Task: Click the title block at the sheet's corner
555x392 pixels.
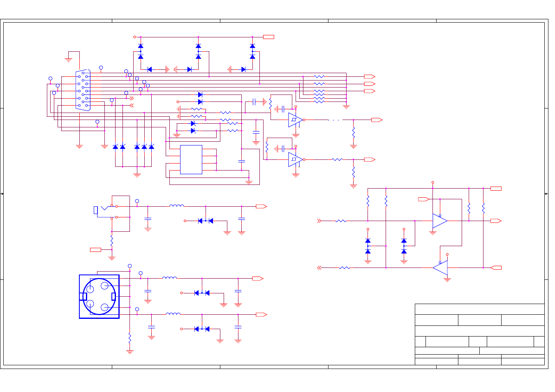Action: (x=480, y=334)
